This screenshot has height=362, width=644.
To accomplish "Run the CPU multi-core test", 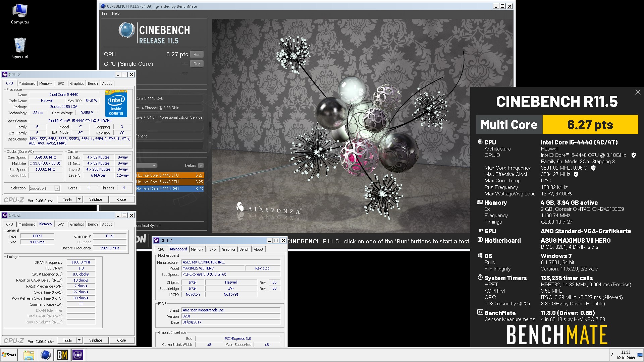I will tap(197, 55).
